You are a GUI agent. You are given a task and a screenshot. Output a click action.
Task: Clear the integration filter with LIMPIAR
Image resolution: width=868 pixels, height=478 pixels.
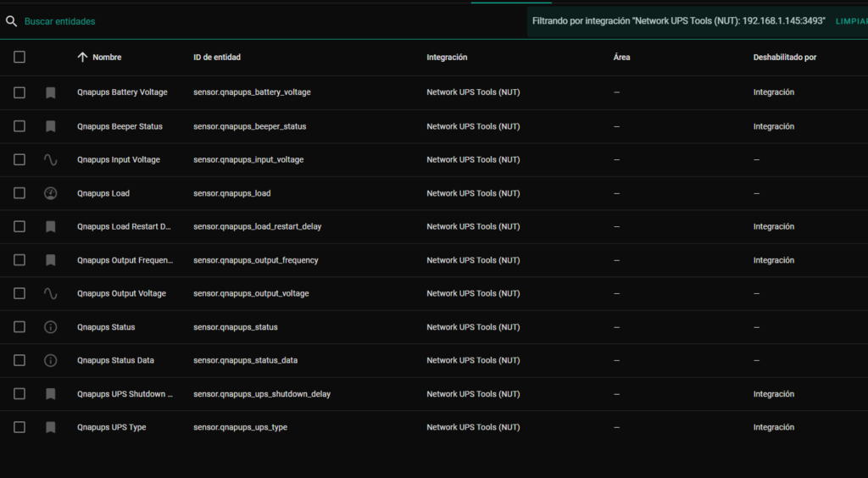pyautogui.click(x=851, y=21)
